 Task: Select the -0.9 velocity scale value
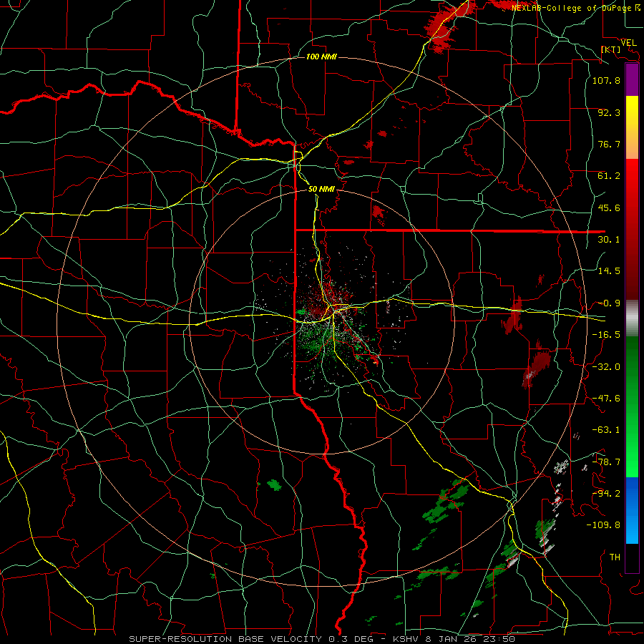click(609, 303)
